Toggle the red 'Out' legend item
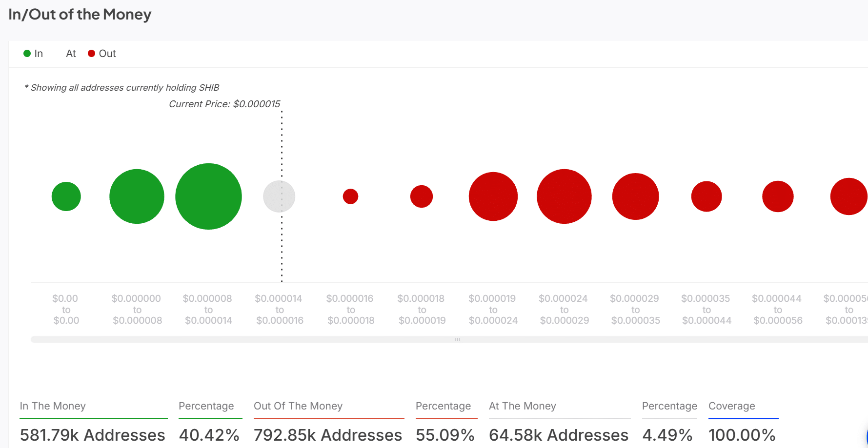The height and width of the screenshot is (448, 868). coord(102,54)
